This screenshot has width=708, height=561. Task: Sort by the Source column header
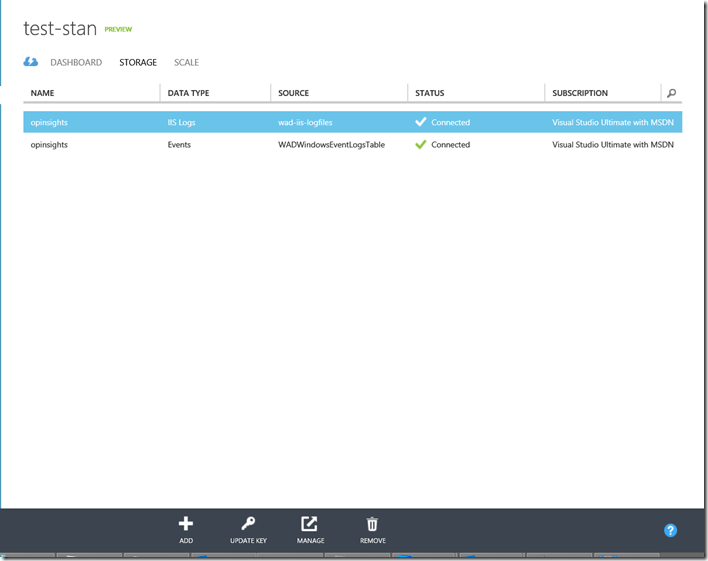point(294,93)
